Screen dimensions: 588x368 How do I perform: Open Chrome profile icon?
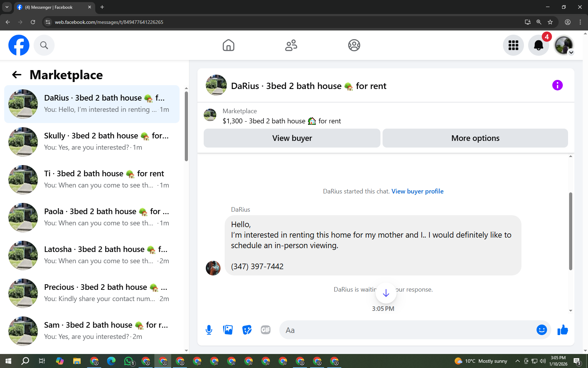click(568, 22)
